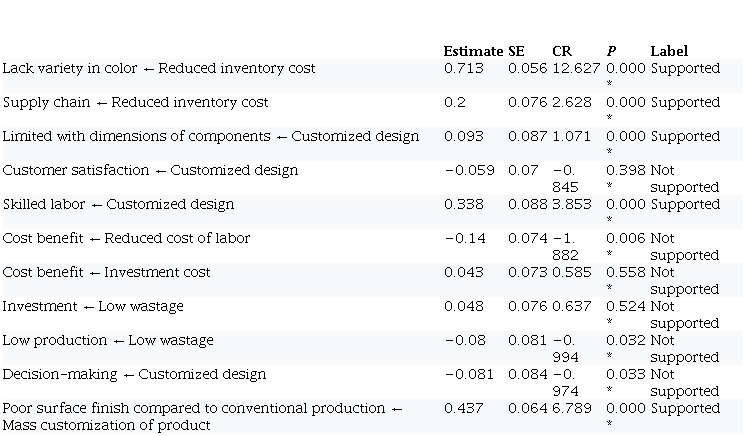Select 'Skilled labor ← Customized design' row label
Screen dimensions: 746x436
[118, 204]
